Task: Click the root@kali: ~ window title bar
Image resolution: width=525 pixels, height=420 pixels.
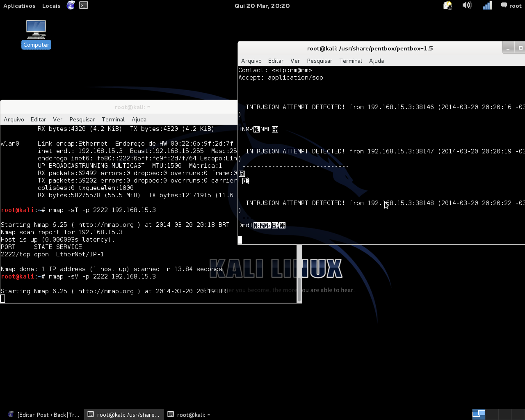Action: tap(119, 107)
